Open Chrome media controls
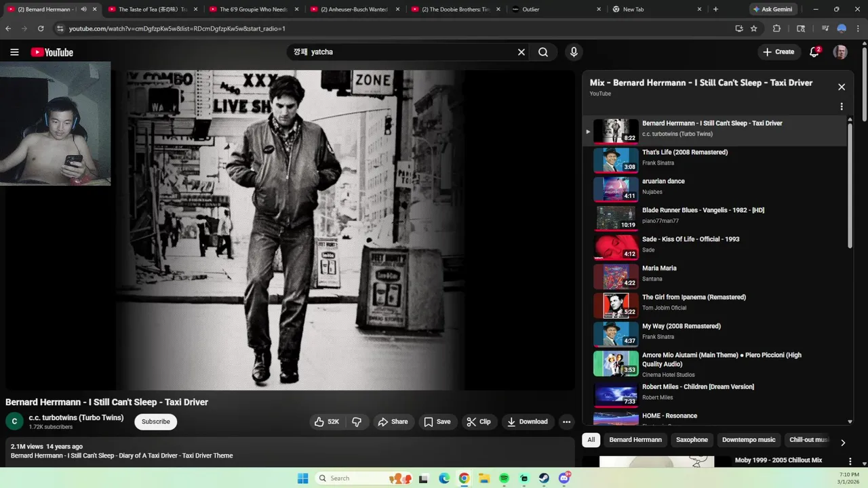This screenshot has height=488, width=868. (825, 28)
